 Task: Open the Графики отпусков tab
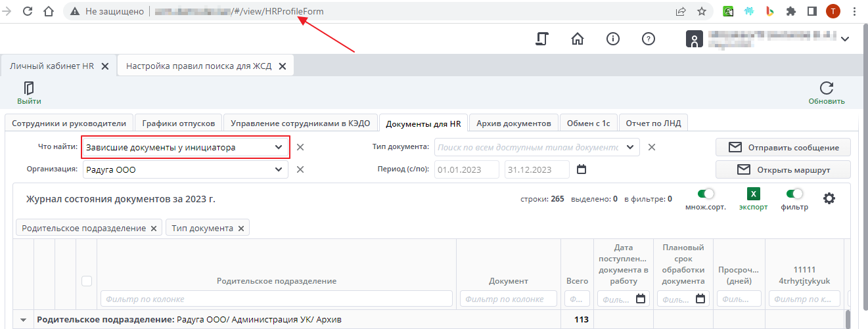coord(178,123)
